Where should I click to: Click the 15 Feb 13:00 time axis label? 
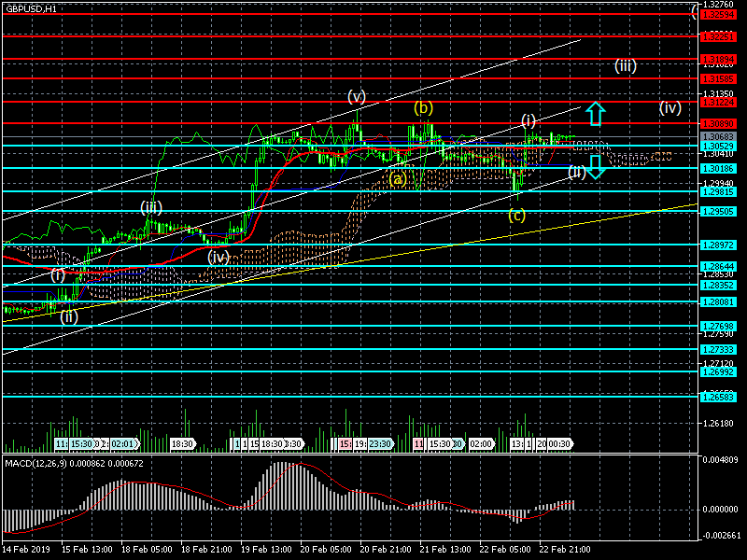(x=87, y=549)
